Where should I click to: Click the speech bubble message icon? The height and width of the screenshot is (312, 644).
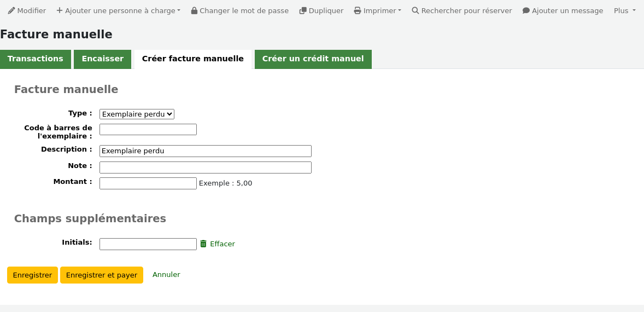click(x=526, y=11)
